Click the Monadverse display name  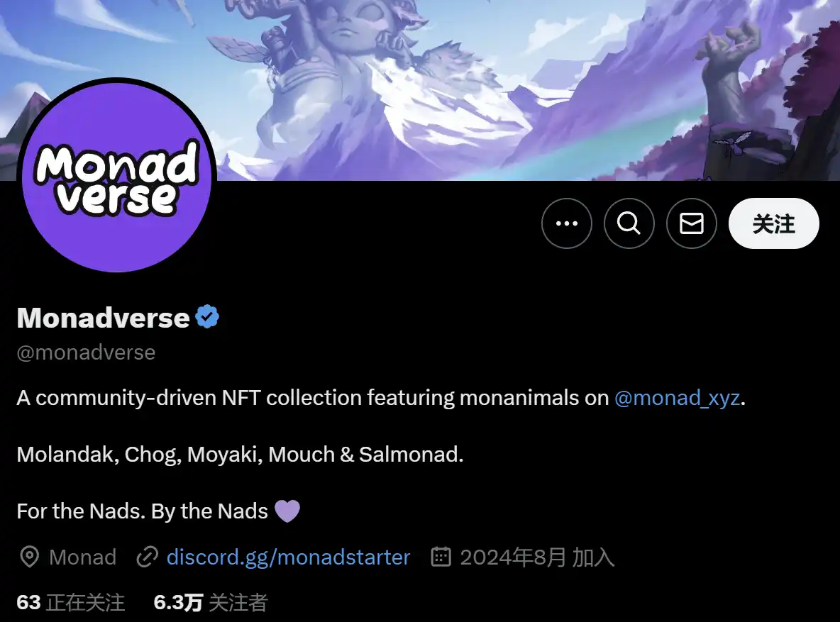pos(104,318)
